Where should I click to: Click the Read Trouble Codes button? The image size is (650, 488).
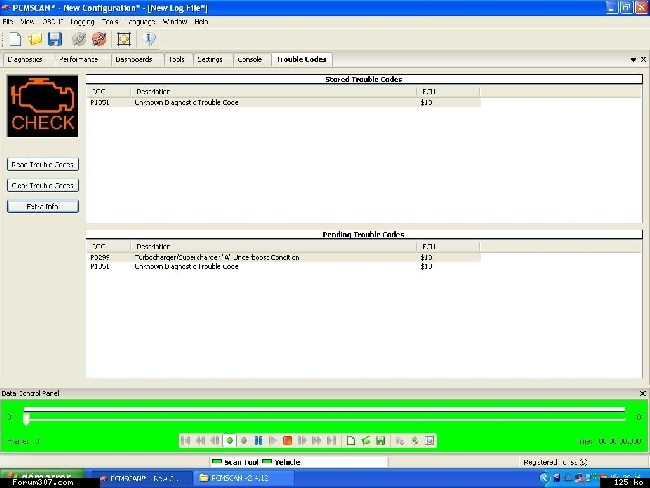pyautogui.click(x=43, y=165)
